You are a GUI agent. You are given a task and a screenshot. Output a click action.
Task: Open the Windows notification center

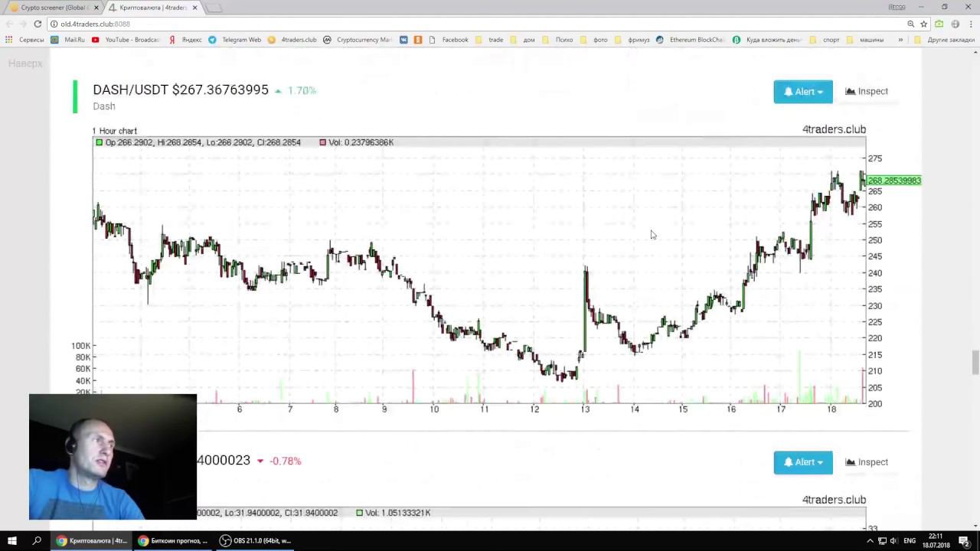[x=964, y=541]
